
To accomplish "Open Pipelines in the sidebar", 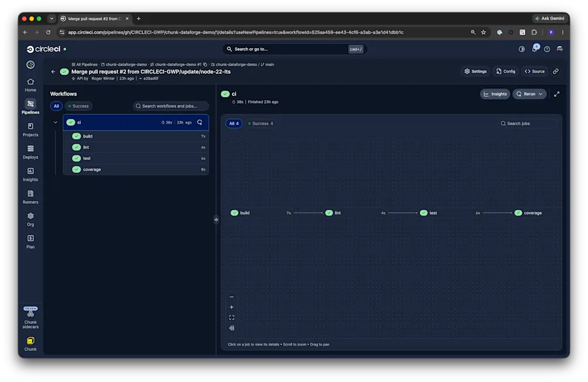I will coord(30,107).
